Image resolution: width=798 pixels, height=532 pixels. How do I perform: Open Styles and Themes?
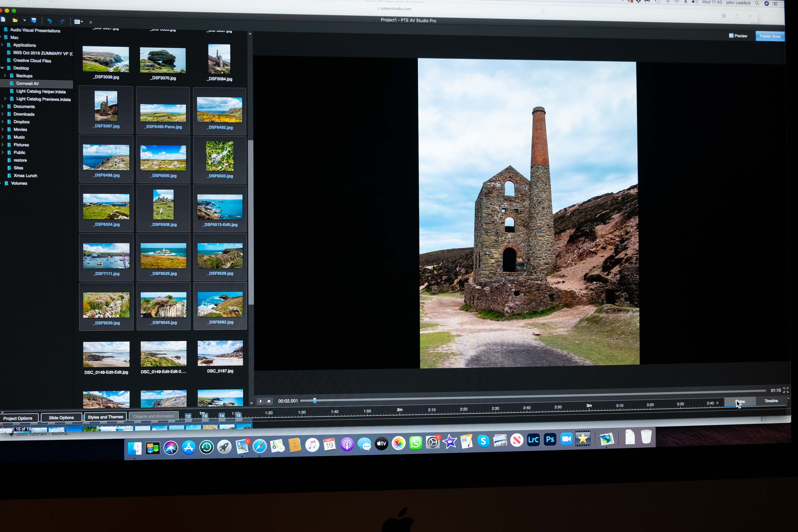coord(105,417)
